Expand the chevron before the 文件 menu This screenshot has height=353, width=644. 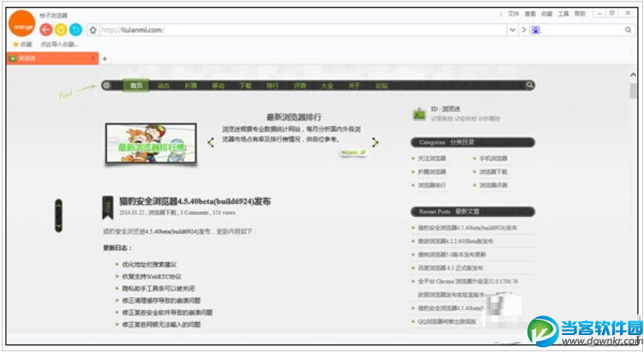tap(501, 14)
